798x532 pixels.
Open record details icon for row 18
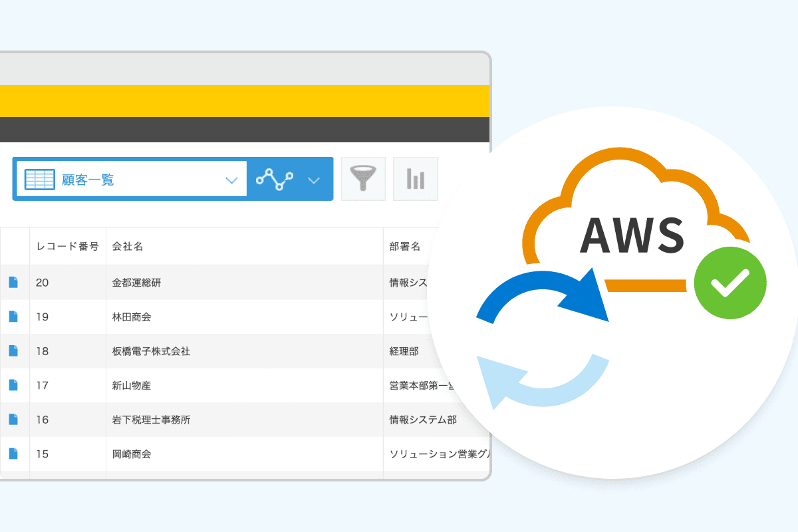pos(13,351)
